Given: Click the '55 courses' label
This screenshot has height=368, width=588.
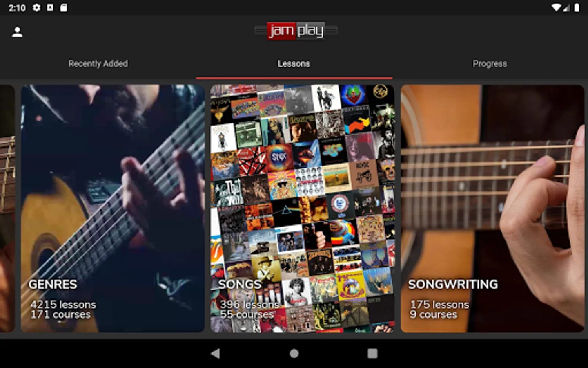Looking at the screenshot, I should [247, 314].
